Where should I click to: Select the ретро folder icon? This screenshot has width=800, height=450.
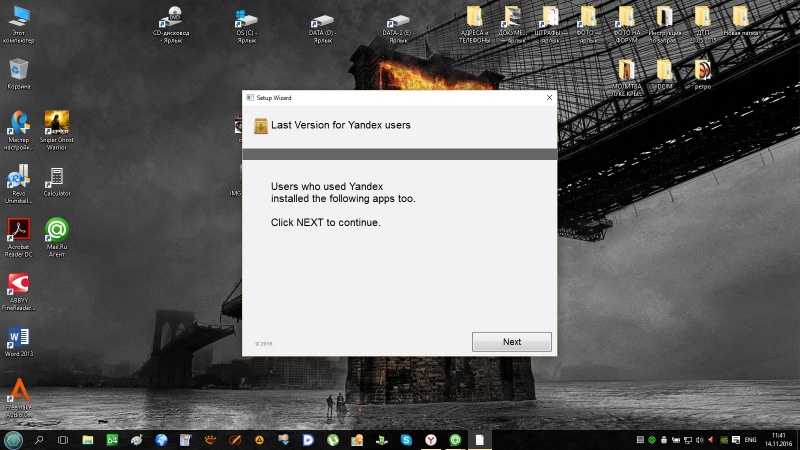click(703, 74)
